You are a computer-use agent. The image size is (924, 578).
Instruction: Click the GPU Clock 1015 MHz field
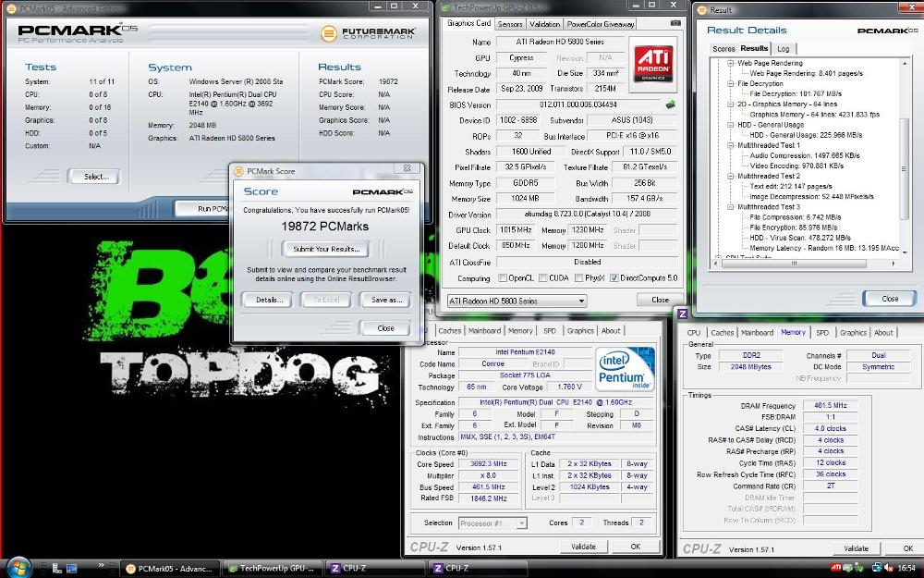click(x=515, y=230)
